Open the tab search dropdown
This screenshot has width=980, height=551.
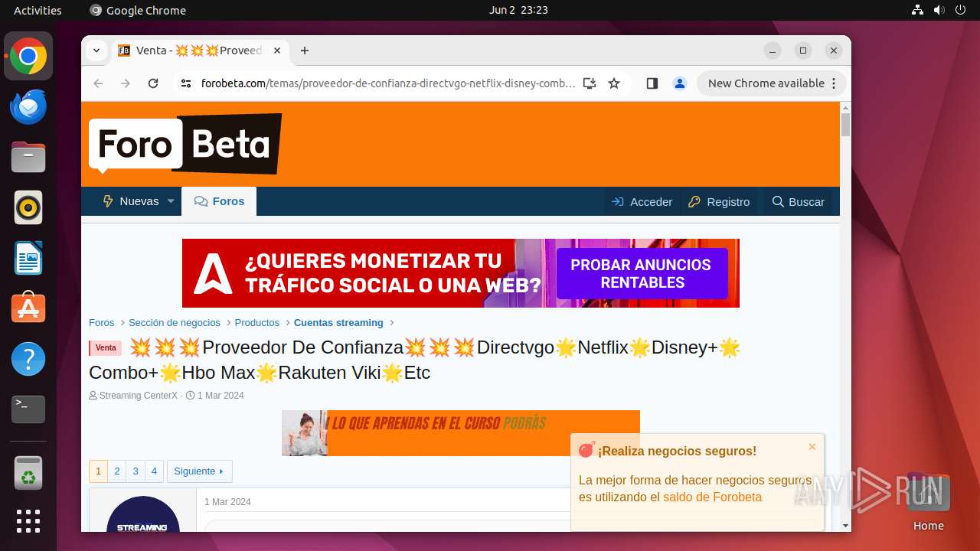96,51
